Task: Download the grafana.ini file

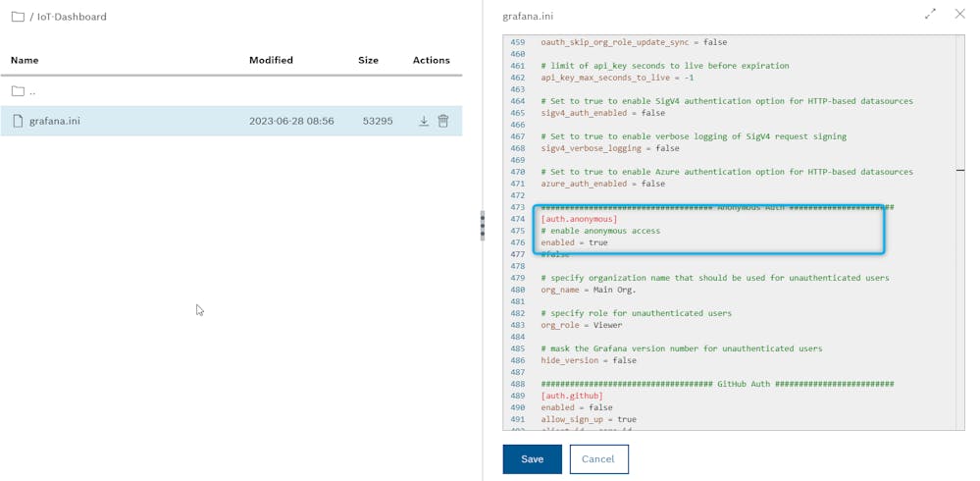Action: pyautogui.click(x=424, y=121)
